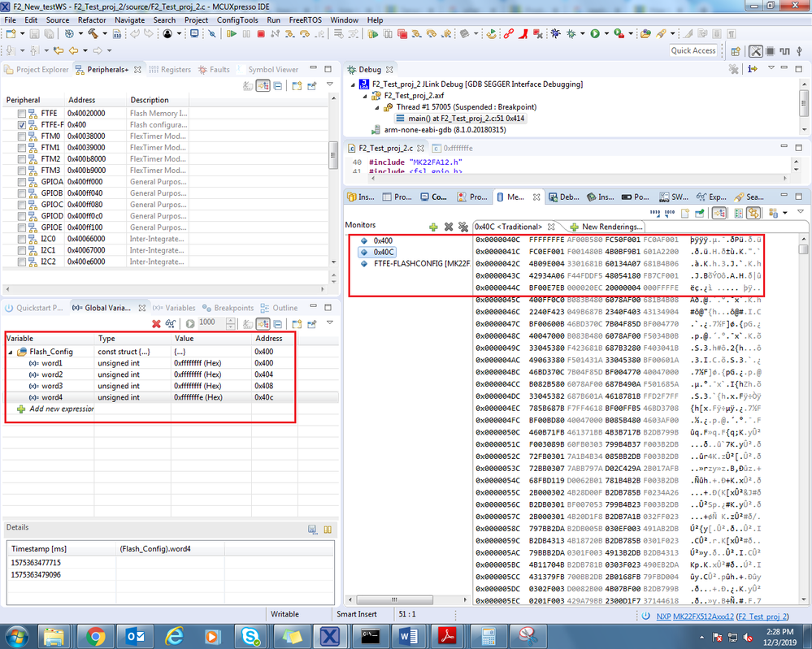Check the GPIOA peripheral checkbox
The width and height of the screenshot is (812, 649).
coord(21,182)
